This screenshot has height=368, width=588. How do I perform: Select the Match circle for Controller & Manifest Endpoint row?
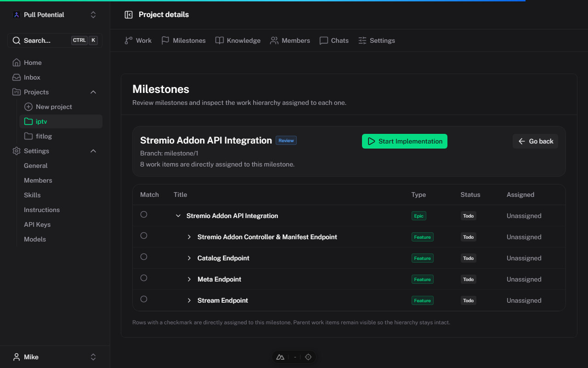[144, 236]
